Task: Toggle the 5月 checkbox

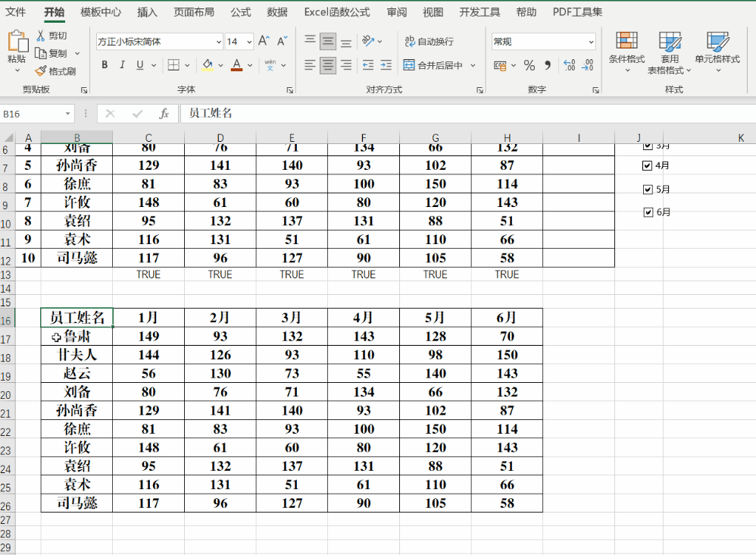Action: pos(648,190)
